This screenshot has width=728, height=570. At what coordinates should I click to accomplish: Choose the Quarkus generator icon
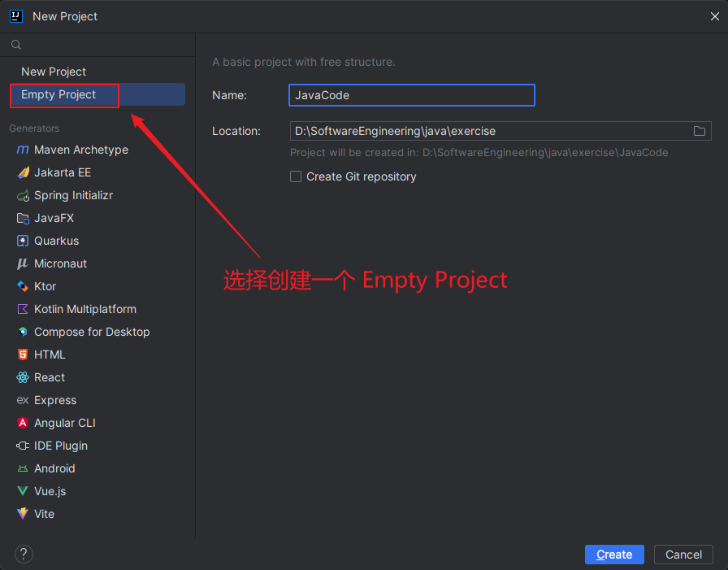23,241
